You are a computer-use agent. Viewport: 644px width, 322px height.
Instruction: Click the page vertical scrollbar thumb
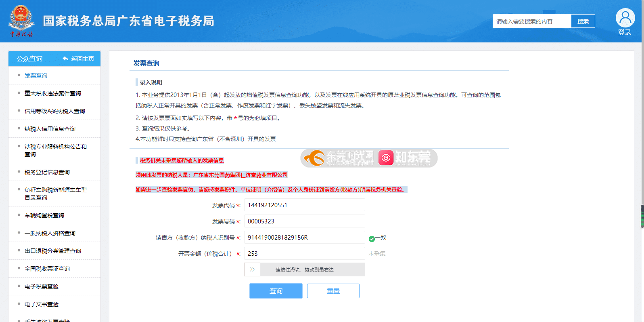coord(642,216)
